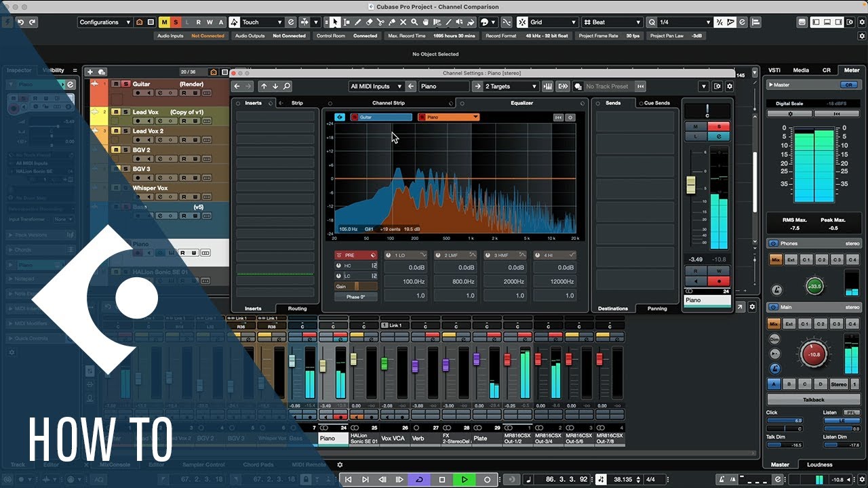This screenshot has width=868, height=488.
Task: Solo the Lead Vox 2 track
Action: click(125, 131)
